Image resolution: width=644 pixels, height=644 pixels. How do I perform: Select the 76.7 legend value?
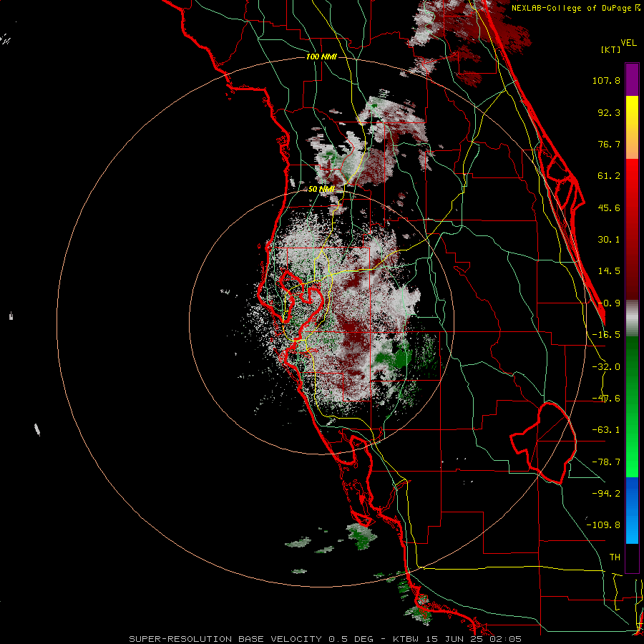tap(609, 144)
